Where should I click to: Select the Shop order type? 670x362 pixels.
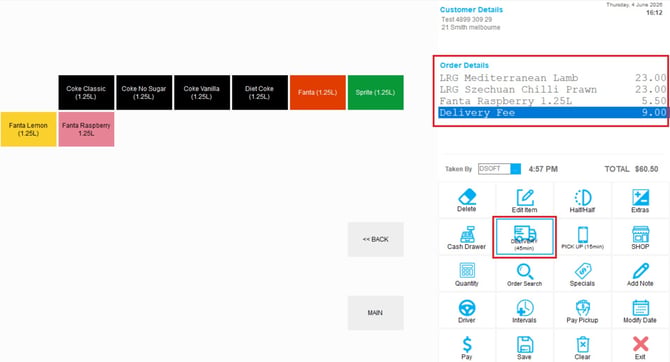(640, 238)
